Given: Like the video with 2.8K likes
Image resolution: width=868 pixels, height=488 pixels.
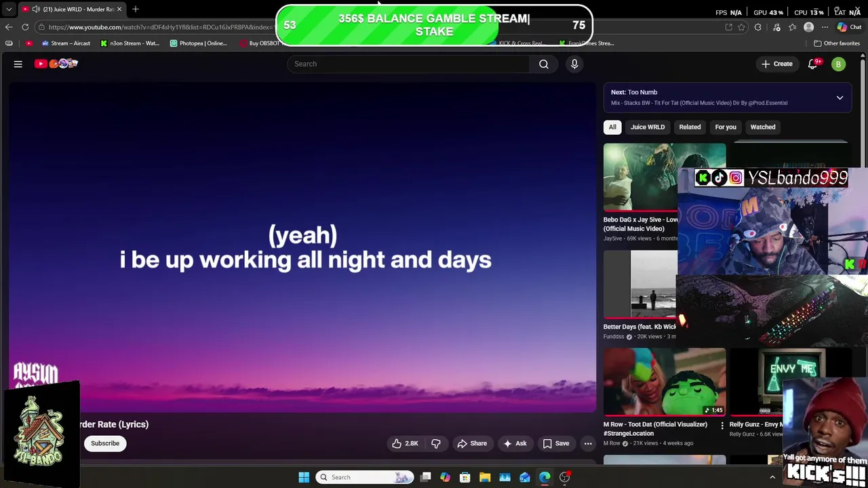Looking at the screenshot, I should [x=405, y=443].
